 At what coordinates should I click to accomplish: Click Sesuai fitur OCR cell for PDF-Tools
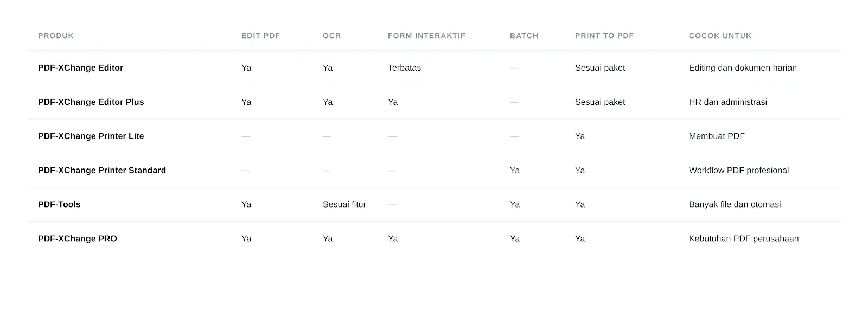click(344, 205)
